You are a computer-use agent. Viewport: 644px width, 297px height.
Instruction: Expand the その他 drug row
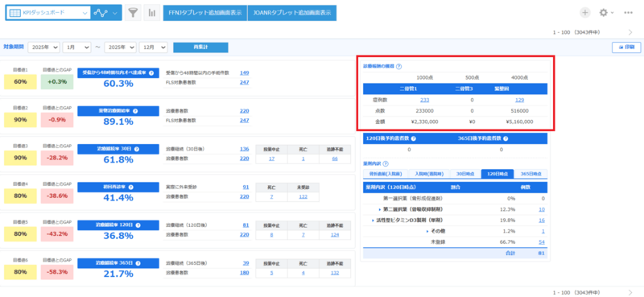coord(427,231)
